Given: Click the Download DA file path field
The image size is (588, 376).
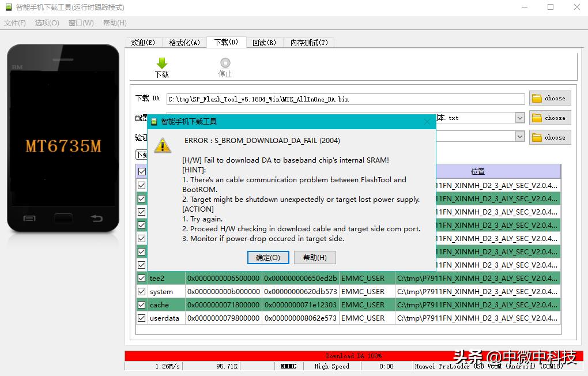Looking at the screenshot, I should (x=346, y=99).
